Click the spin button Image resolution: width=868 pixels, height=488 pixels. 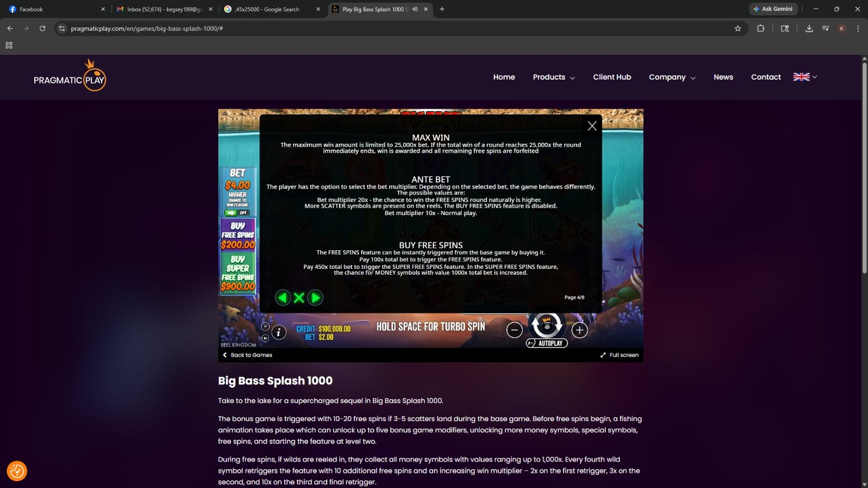547,325
